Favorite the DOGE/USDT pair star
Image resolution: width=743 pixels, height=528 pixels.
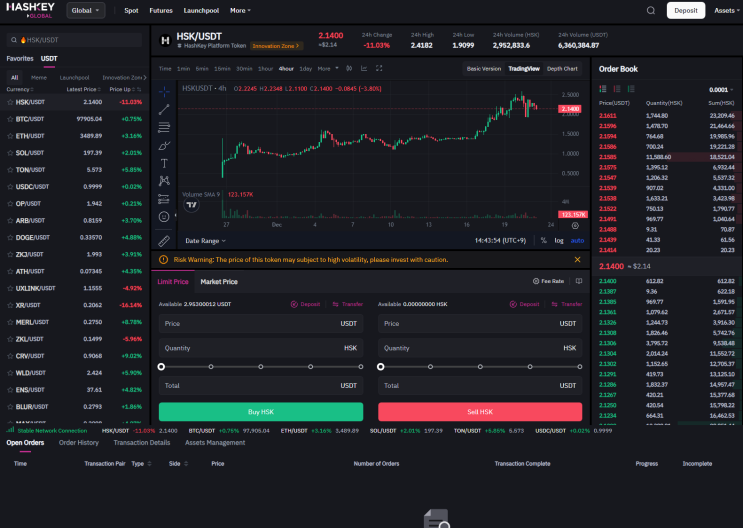pyautogui.click(x=10, y=237)
